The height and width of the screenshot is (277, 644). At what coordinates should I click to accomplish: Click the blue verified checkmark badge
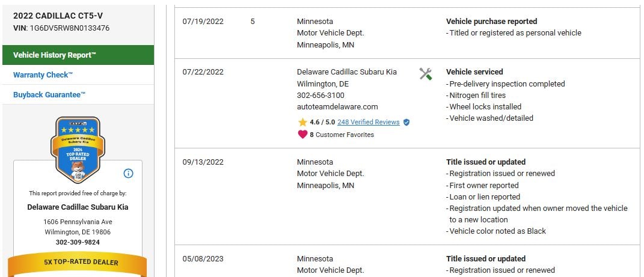(406, 122)
